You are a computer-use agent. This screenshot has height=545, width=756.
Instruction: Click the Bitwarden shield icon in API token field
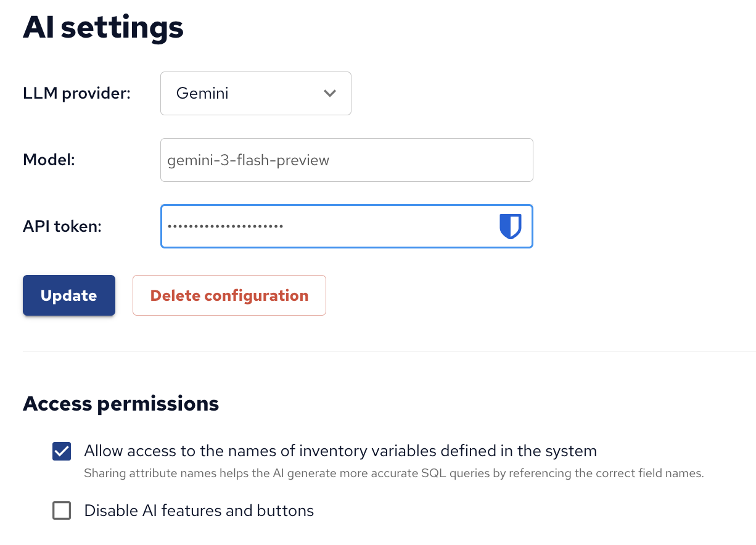tap(510, 226)
